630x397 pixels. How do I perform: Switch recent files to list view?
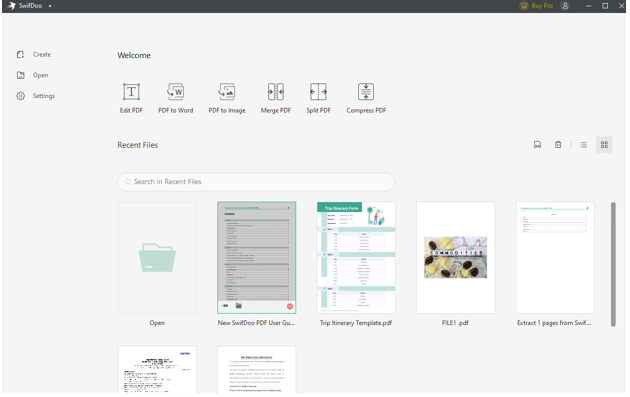[583, 145]
